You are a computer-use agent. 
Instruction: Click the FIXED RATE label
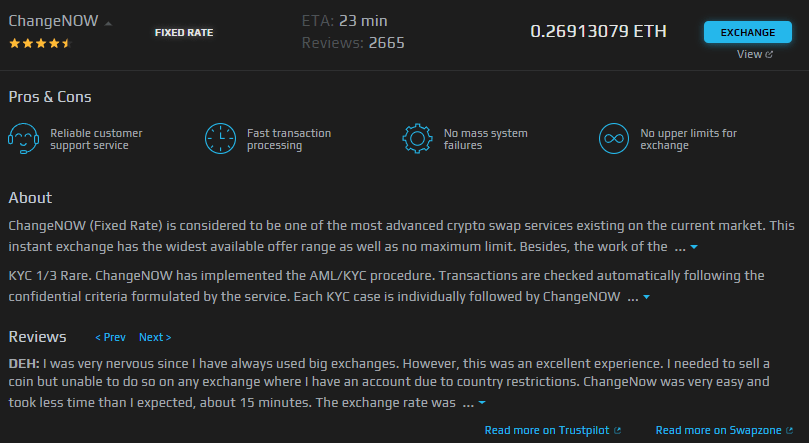(x=184, y=32)
